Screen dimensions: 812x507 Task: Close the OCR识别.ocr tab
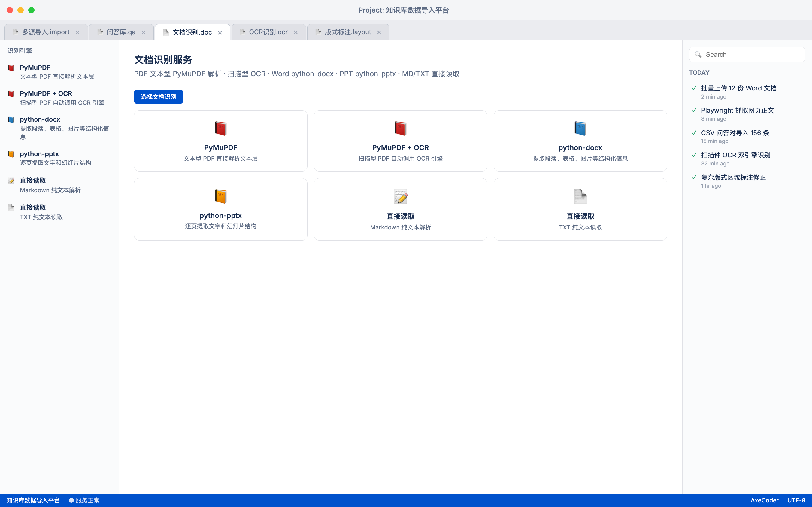click(296, 32)
